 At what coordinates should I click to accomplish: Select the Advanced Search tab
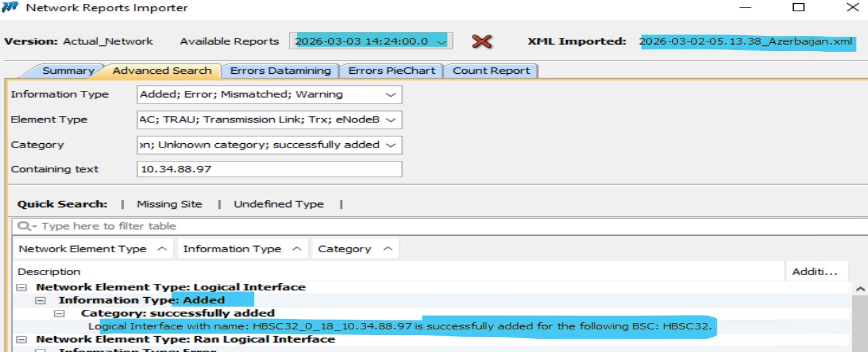coord(161,71)
